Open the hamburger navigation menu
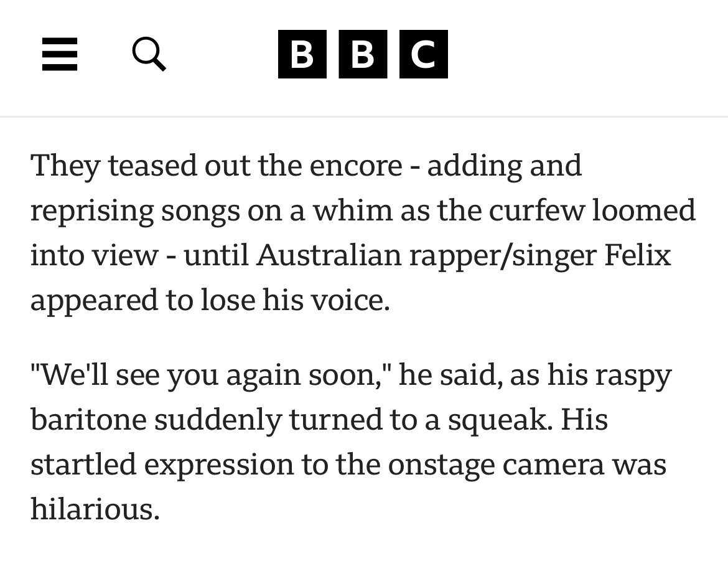The height and width of the screenshot is (576, 728). tap(60, 54)
